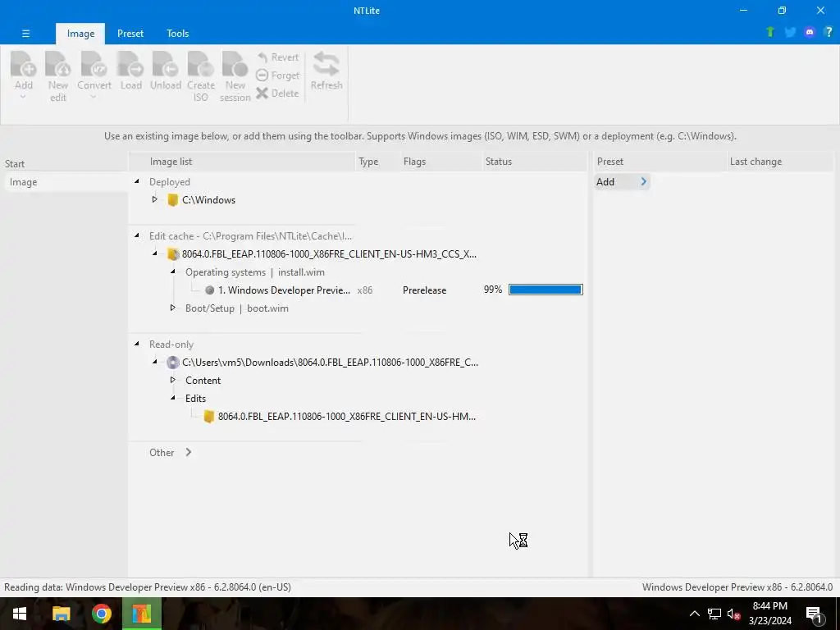Collapse the 8064.0 edit cache folder node
This screenshot has width=840, height=630.
155,253
